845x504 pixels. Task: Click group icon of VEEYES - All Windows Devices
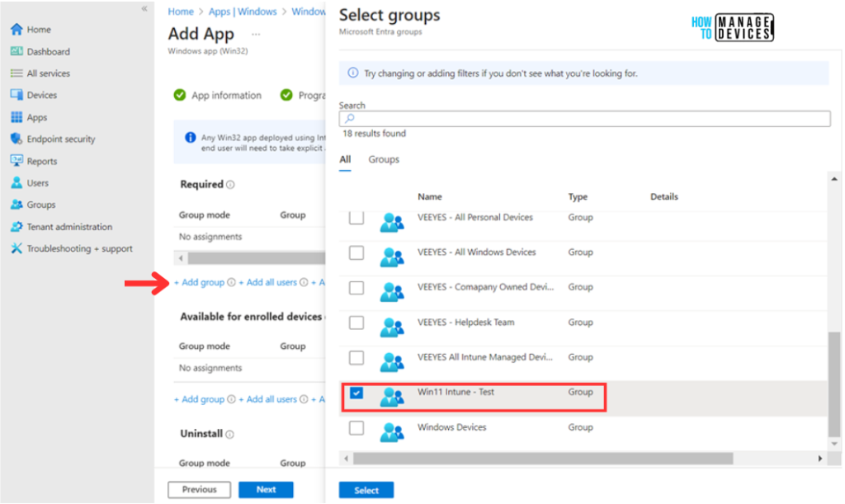pyautogui.click(x=392, y=257)
